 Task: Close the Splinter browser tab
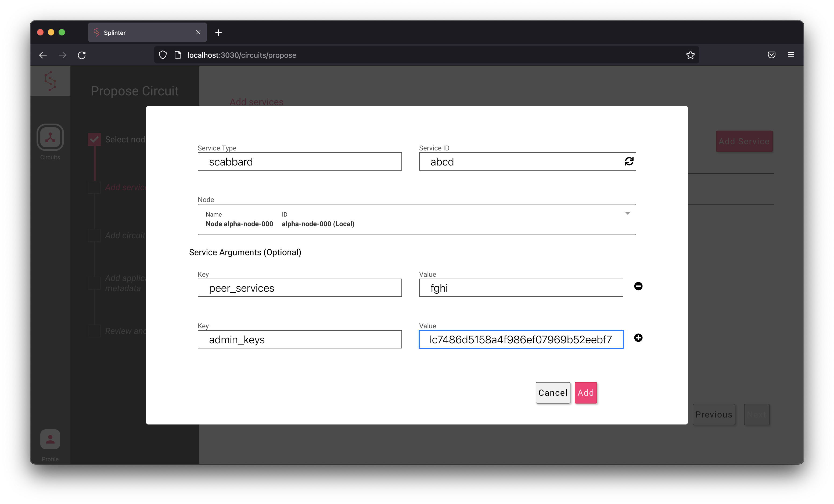[198, 32]
